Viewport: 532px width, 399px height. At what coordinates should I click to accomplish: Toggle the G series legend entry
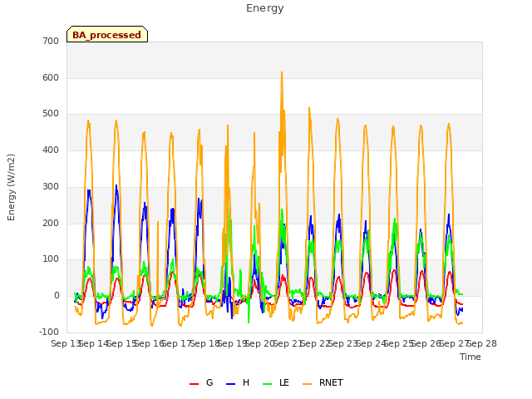[201, 383]
